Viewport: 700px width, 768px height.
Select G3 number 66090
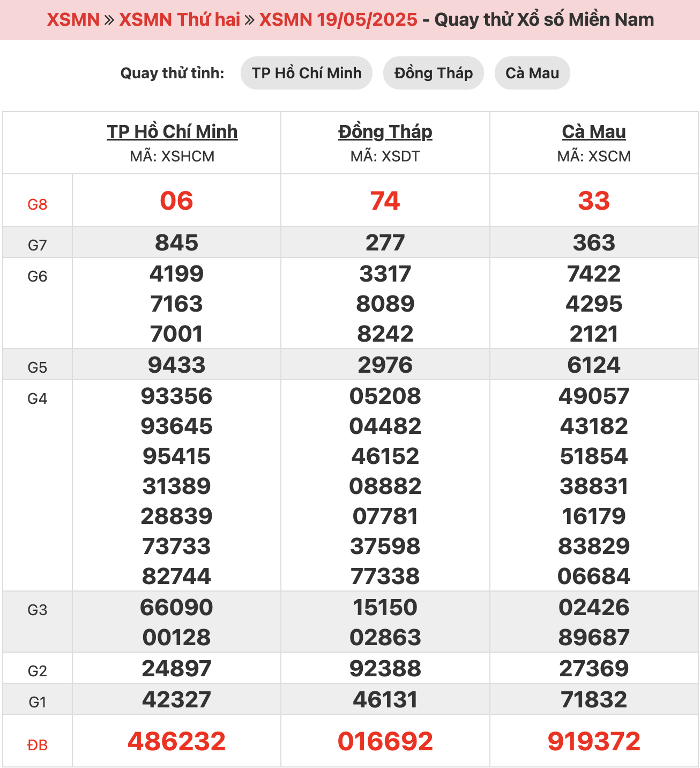pyautogui.click(x=176, y=608)
